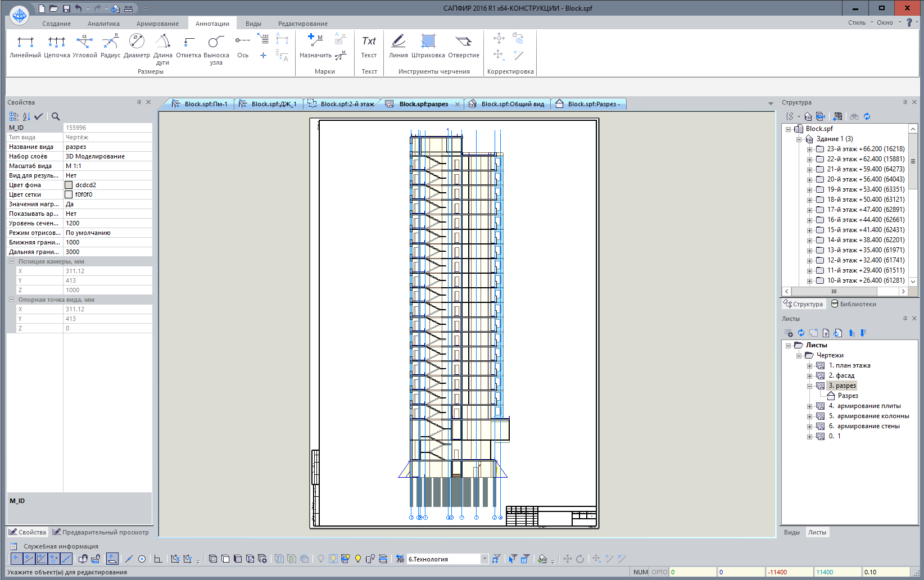Toggle the ОРТО mode in the status bar
Screen dimensions: 924x580
659,572
